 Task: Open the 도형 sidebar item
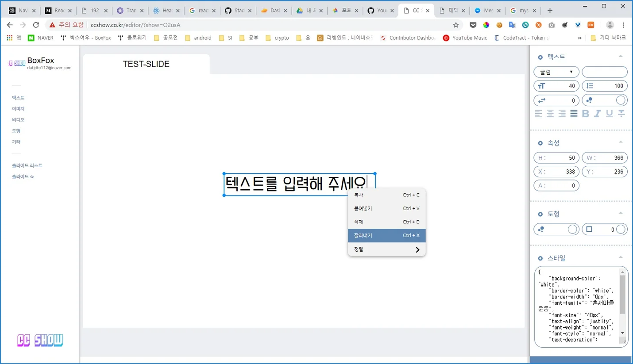pyautogui.click(x=16, y=131)
